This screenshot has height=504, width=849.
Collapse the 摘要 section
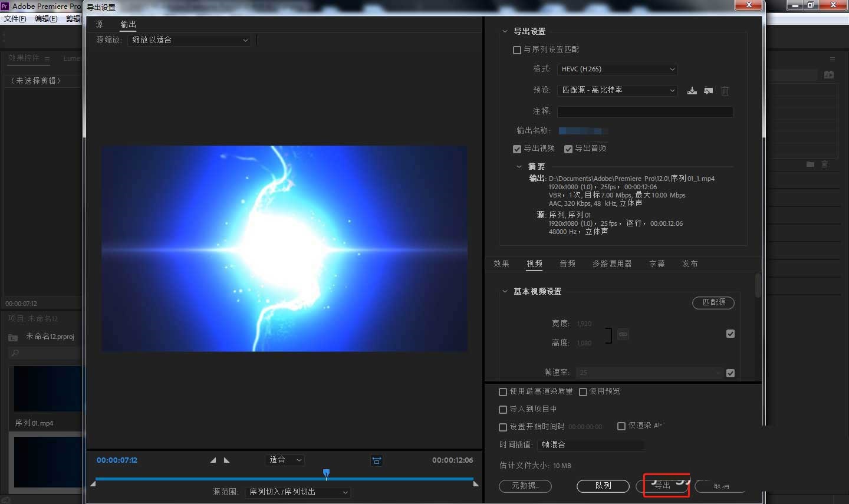point(519,166)
